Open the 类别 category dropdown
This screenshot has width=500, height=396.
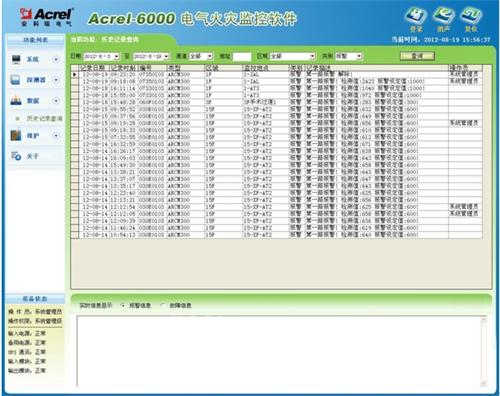click(359, 56)
